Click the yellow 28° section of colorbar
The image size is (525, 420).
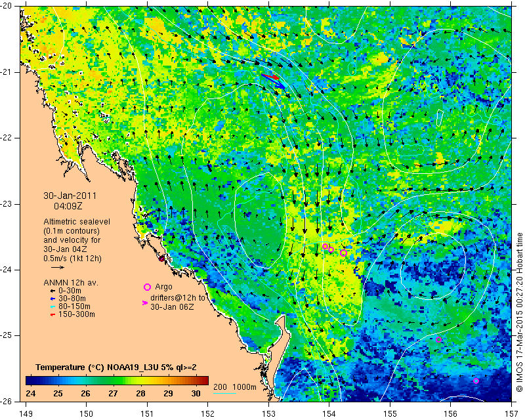[x=140, y=381]
